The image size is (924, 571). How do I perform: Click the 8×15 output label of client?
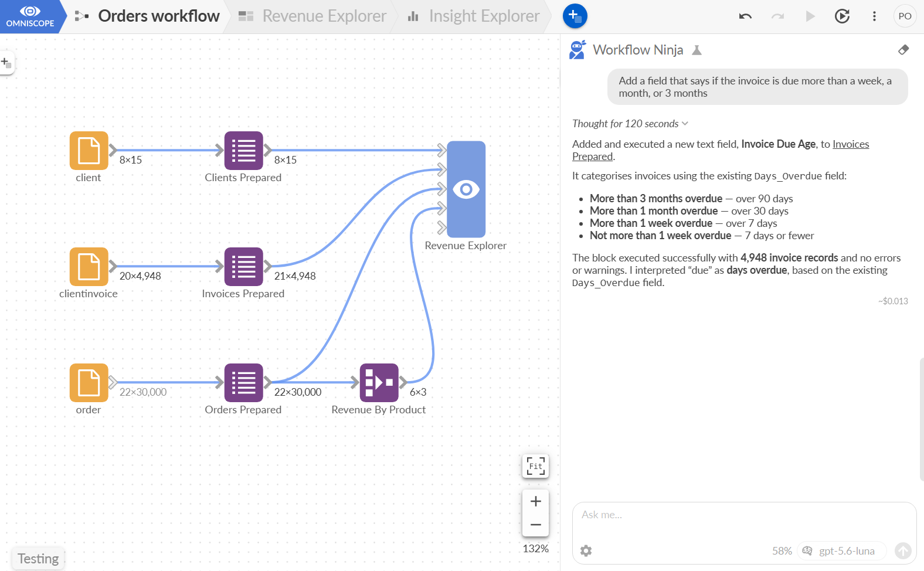point(131,160)
